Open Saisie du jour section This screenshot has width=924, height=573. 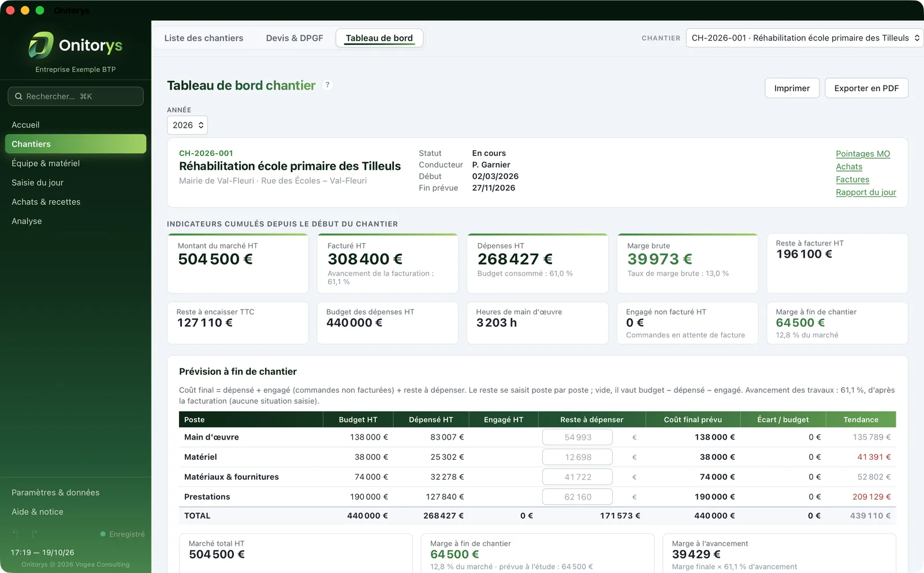(76, 183)
